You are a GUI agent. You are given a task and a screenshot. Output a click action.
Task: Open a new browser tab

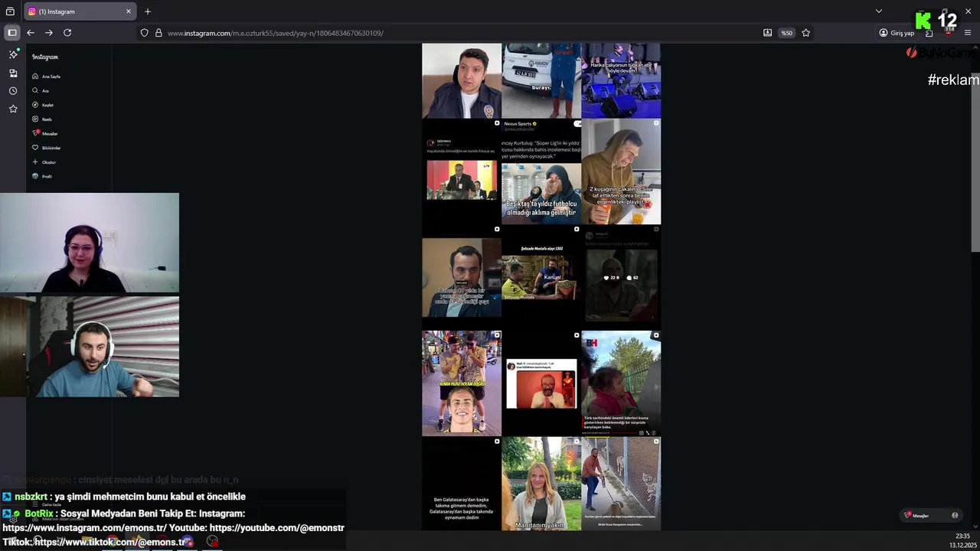click(148, 11)
